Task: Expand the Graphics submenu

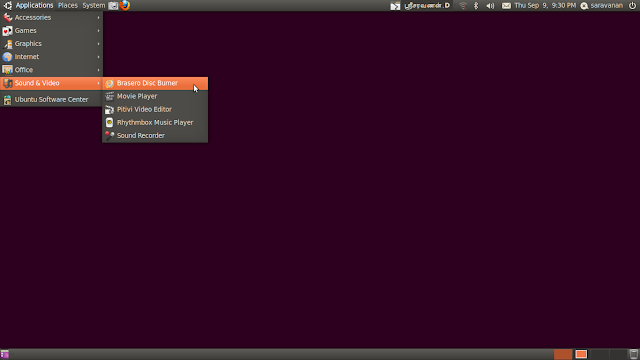Action: click(51, 44)
